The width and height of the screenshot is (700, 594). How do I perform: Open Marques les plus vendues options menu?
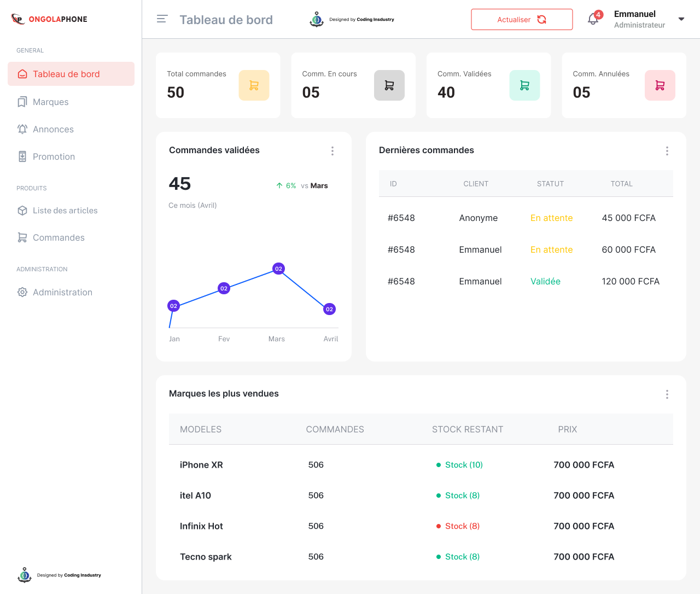tap(667, 394)
